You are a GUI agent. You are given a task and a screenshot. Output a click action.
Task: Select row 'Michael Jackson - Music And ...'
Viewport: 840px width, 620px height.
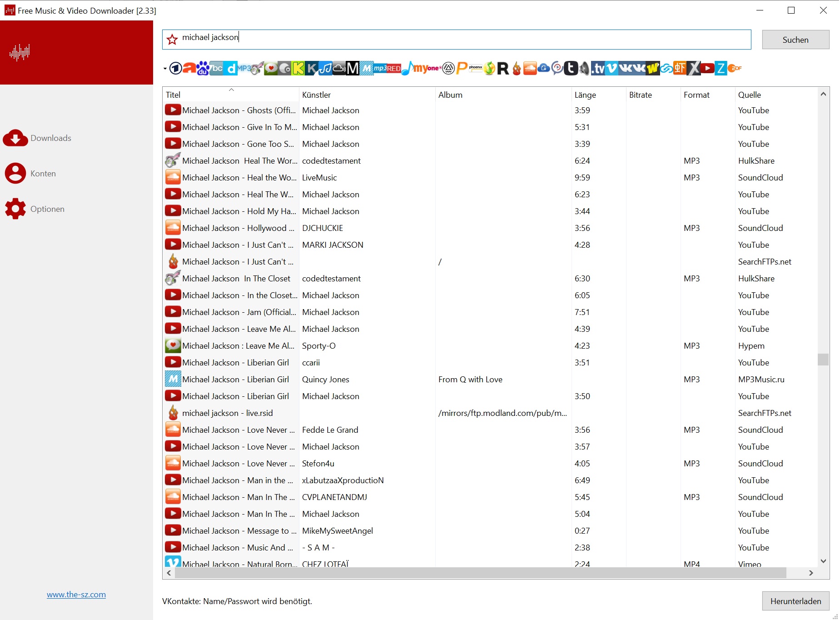point(490,547)
